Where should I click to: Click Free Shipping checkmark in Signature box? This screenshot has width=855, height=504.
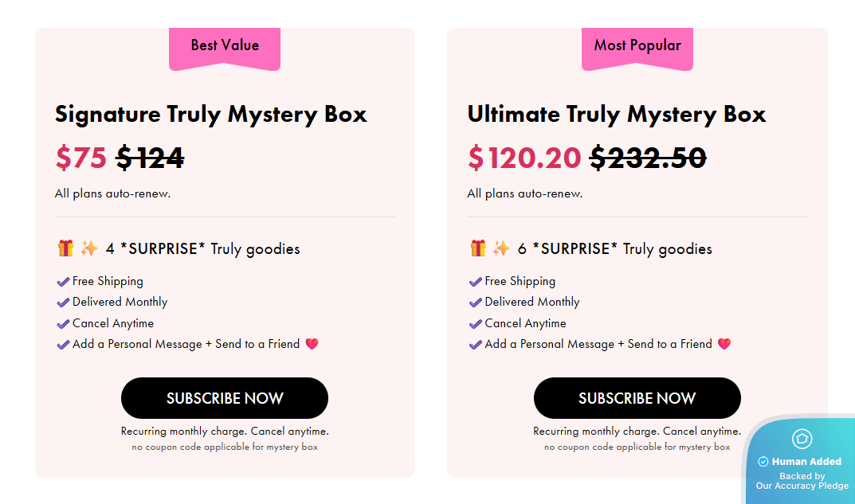coord(63,282)
